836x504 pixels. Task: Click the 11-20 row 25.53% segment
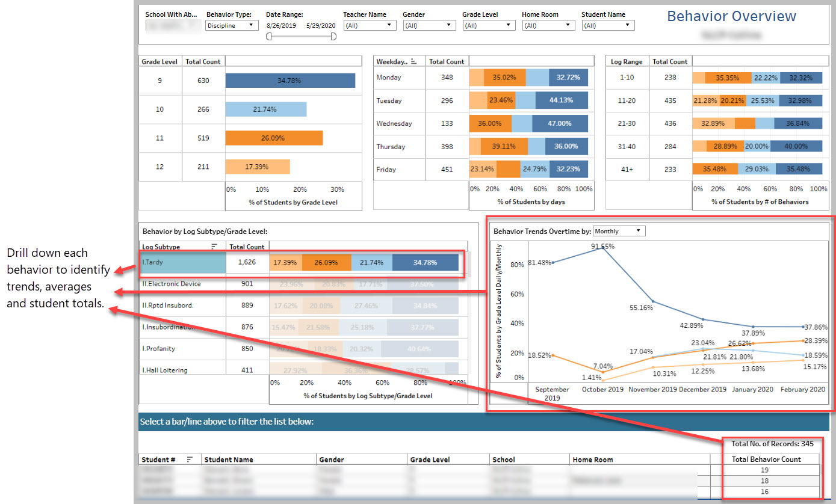(762, 100)
